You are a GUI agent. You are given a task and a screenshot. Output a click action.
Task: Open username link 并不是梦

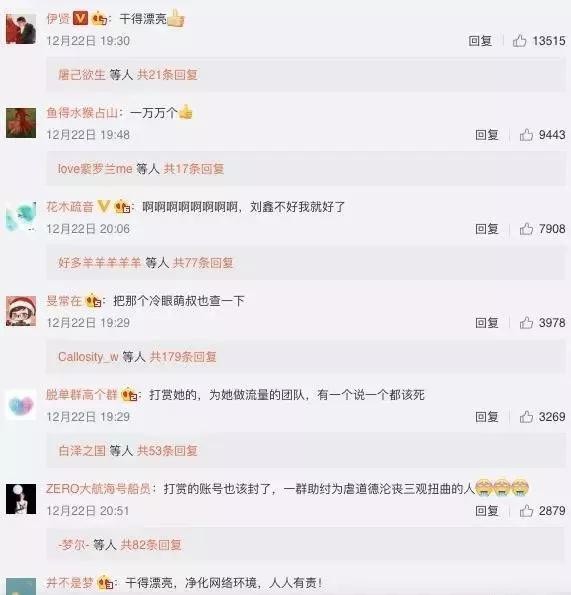(x=70, y=582)
